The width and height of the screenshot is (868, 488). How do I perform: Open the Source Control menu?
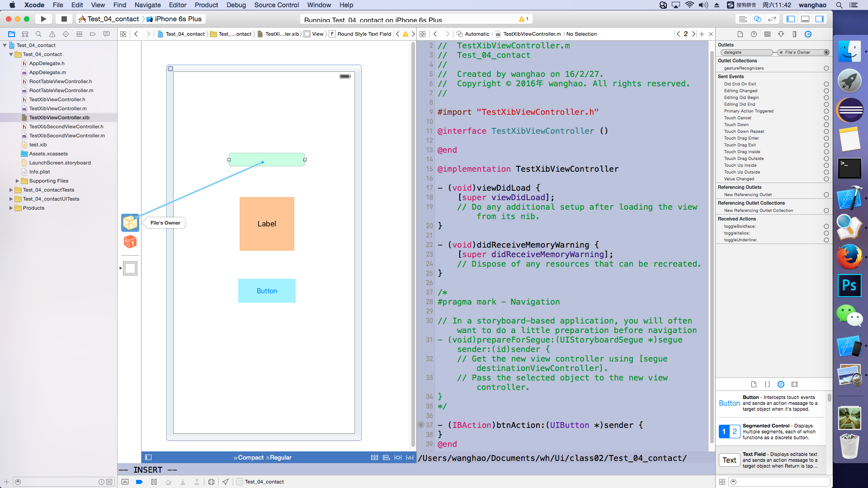tap(276, 5)
